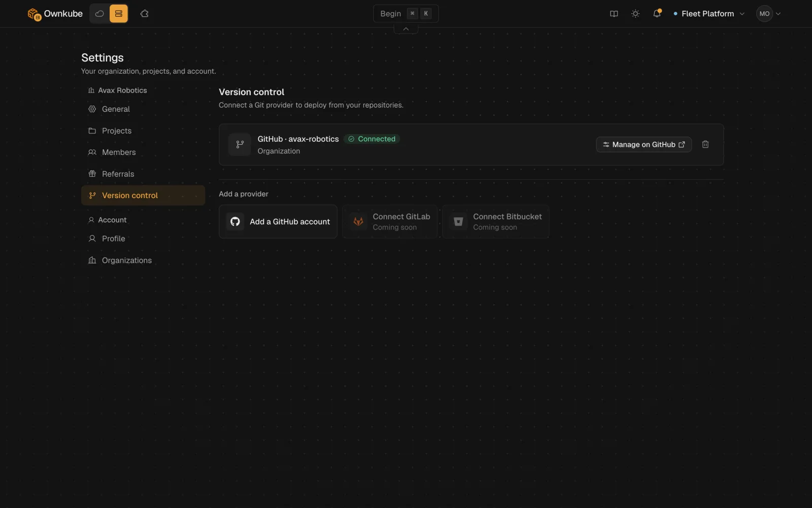Open the MO user avatar menu
This screenshot has width=812, height=508.
[x=768, y=14]
